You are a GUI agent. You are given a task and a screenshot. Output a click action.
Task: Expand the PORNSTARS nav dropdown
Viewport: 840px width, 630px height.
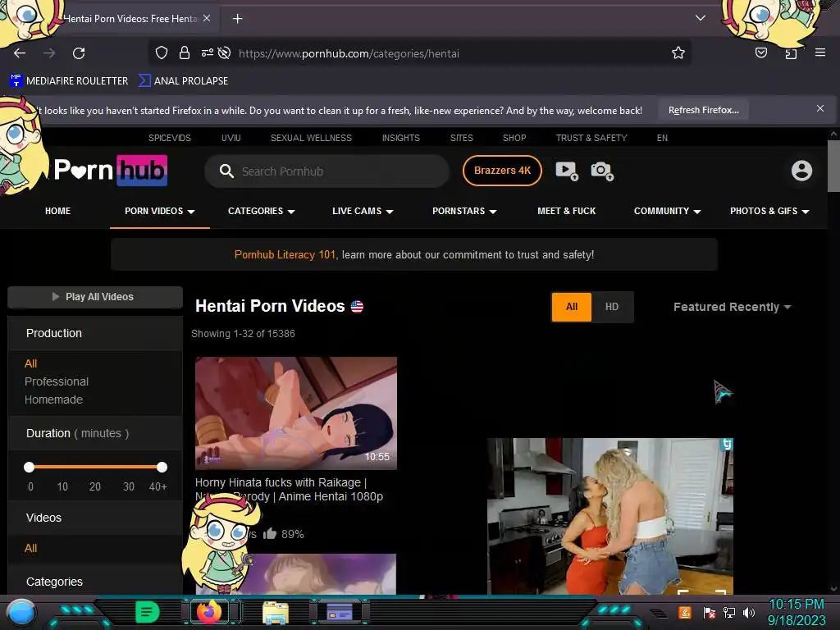pyautogui.click(x=464, y=211)
